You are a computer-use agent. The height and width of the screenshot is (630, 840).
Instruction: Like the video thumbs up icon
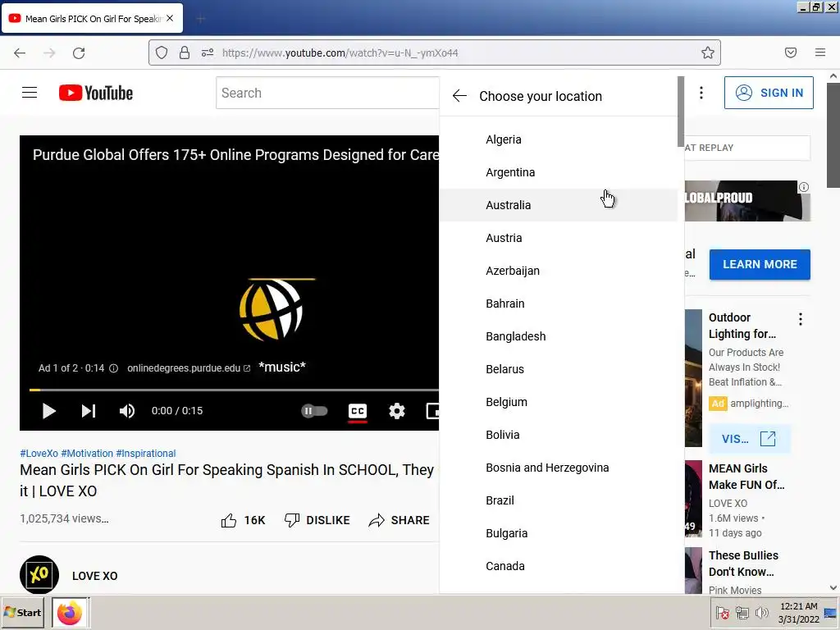[229, 520]
